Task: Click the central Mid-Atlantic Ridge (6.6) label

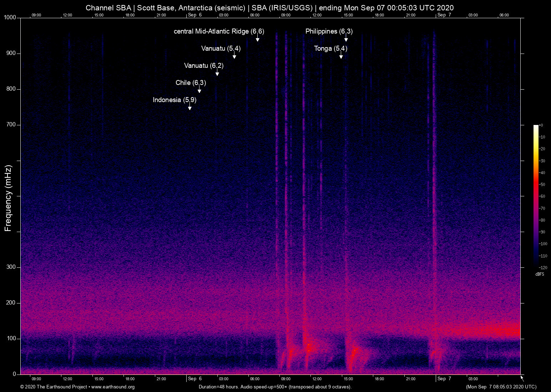Action: point(219,31)
